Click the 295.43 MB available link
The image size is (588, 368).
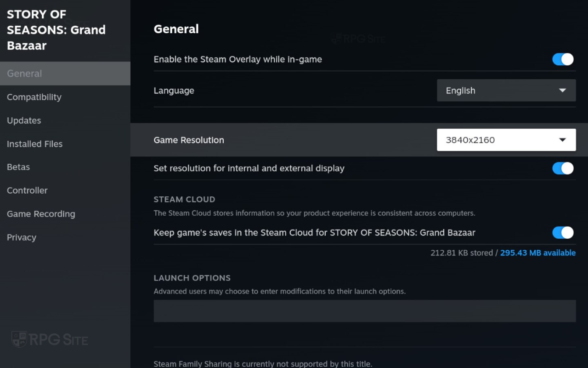click(538, 253)
